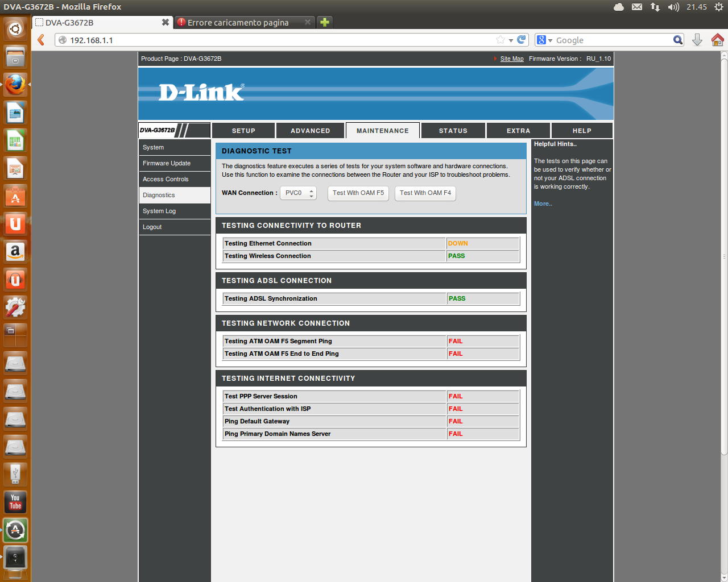Click FAIL status for Ping Default Gateway

point(456,421)
